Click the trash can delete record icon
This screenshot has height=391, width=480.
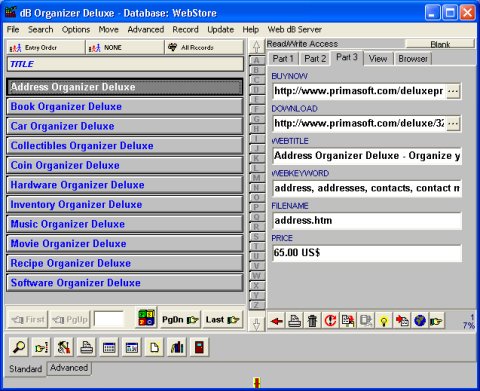[x=312, y=321]
